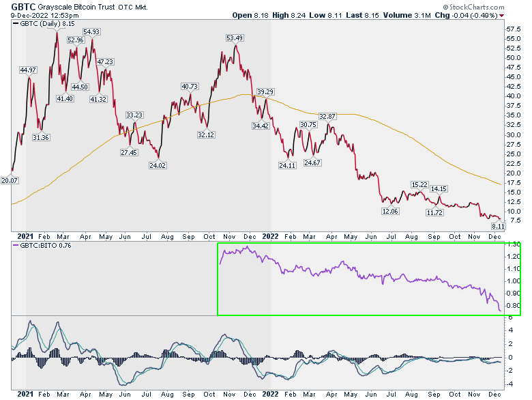
Task: Click 40.0 on the price axis
Action: coord(514,96)
